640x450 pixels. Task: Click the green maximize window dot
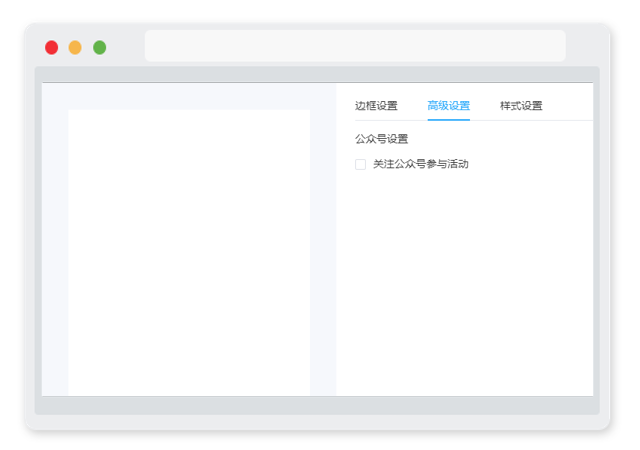click(x=100, y=47)
